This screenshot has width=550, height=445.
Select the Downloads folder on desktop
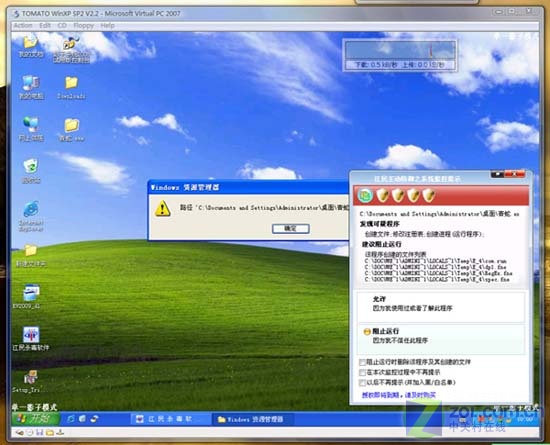tap(71, 87)
